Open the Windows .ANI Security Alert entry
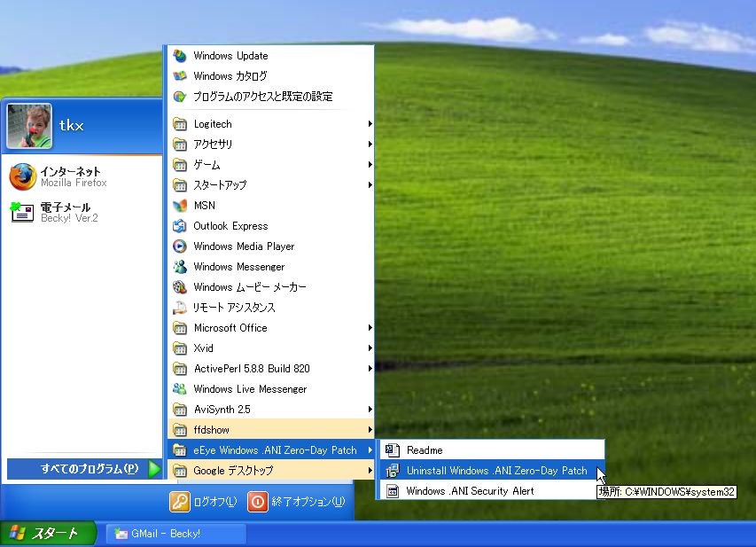 (492, 491)
